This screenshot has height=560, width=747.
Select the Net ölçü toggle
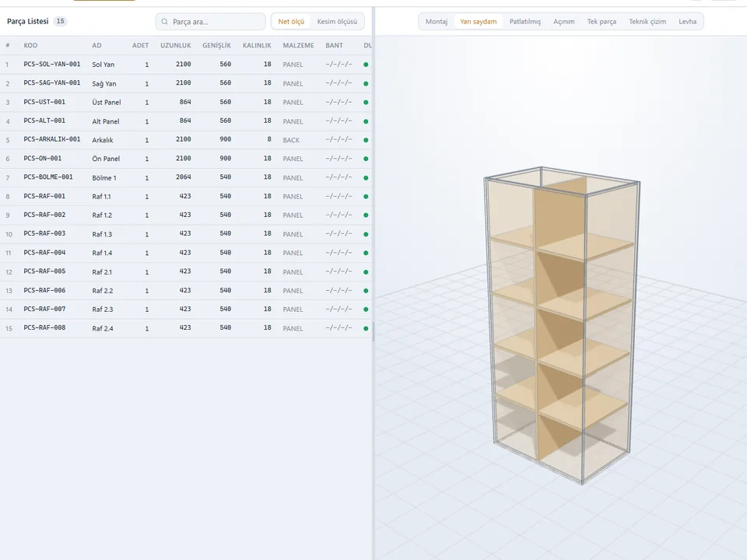click(291, 22)
